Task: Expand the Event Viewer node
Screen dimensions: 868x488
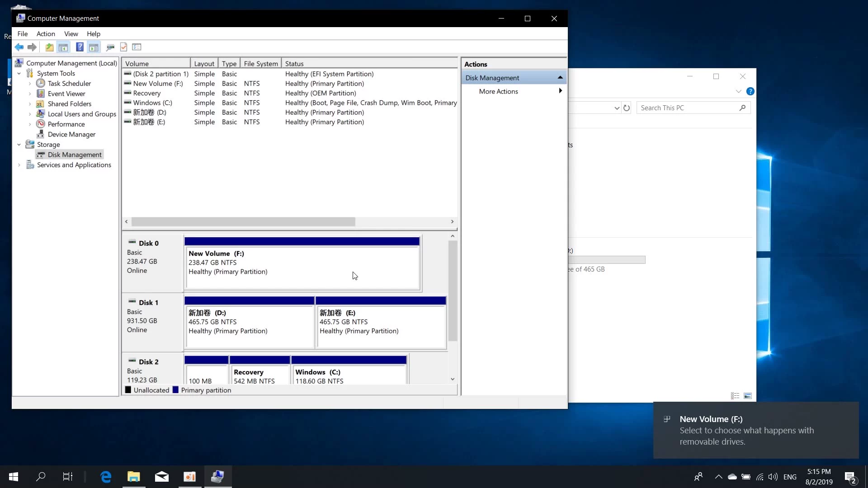Action: pos(30,94)
